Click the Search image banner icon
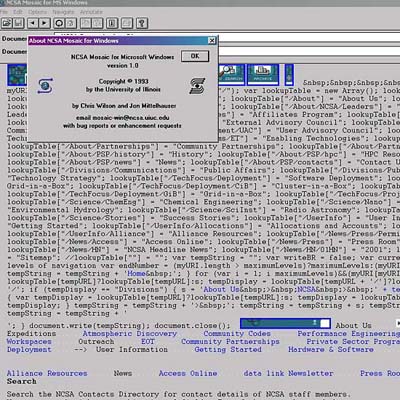Image resolution: width=400 pixels, height=400 pixels. [x=231, y=75]
